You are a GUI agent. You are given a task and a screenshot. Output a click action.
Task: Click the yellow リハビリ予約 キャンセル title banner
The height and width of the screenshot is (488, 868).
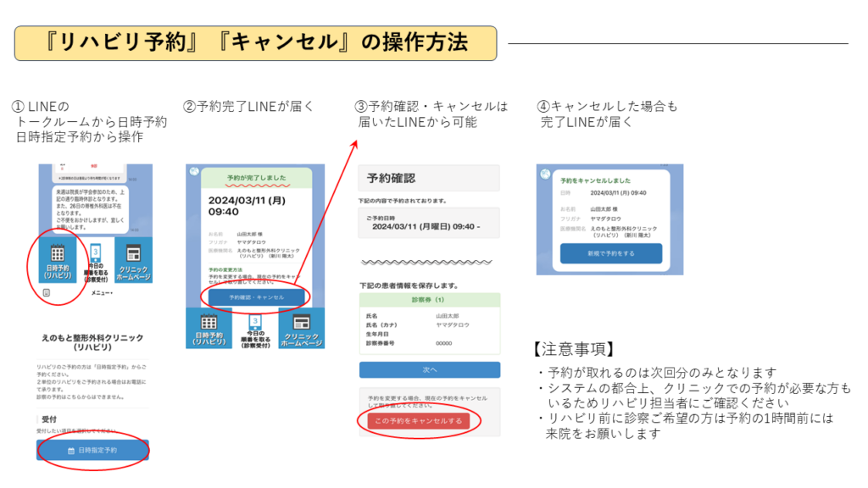pos(254,42)
